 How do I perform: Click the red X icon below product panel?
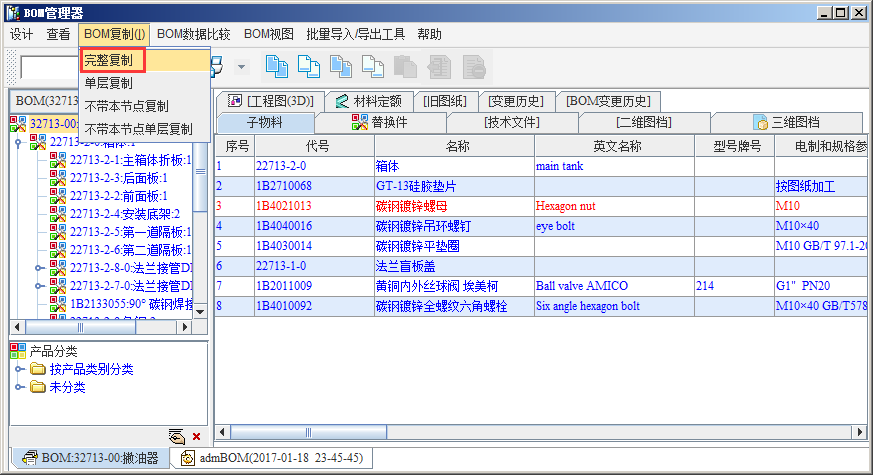point(196,437)
